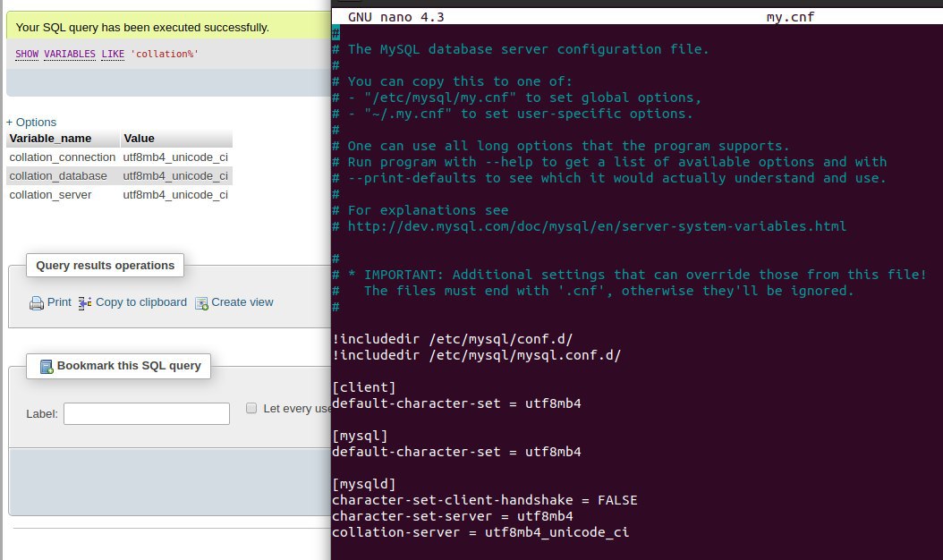Select utf8mb4_unicode_ci value in collation_connection row
This screenshot has width=943, height=560.
click(x=175, y=157)
